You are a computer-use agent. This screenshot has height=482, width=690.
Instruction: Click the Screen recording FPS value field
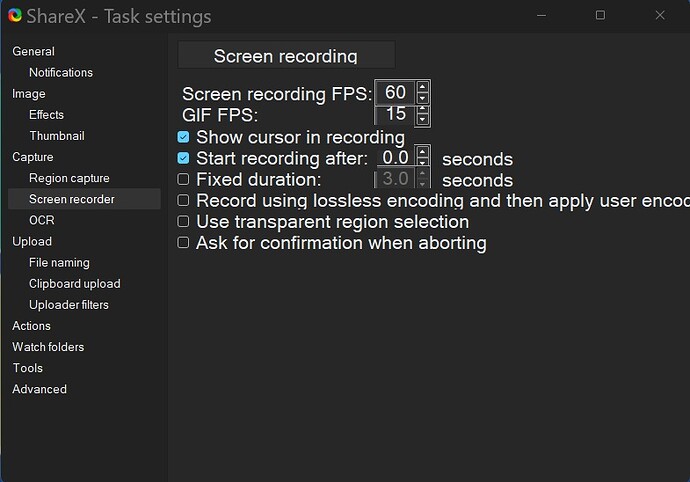point(395,92)
